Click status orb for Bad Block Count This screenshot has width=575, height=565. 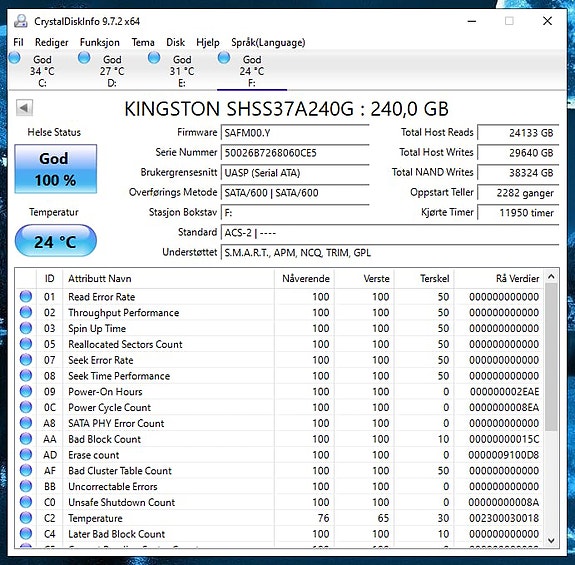point(26,439)
